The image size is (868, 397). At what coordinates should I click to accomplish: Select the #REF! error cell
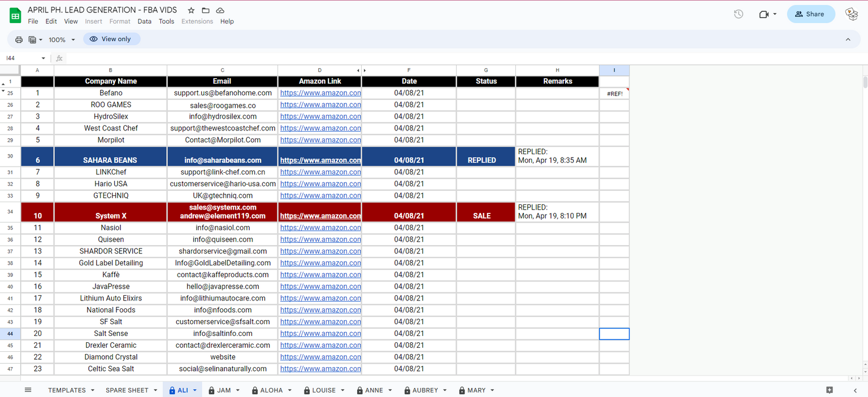[614, 93]
